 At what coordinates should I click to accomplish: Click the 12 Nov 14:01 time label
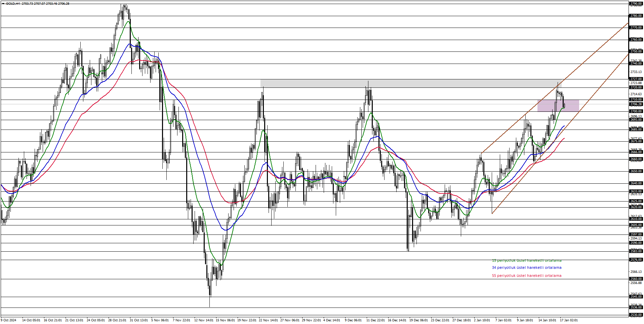click(204, 320)
